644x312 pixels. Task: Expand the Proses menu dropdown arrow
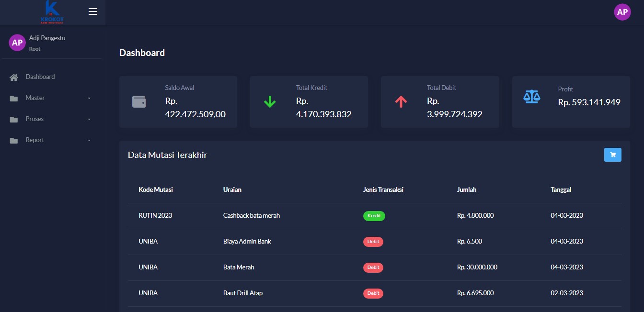pos(89,119)
